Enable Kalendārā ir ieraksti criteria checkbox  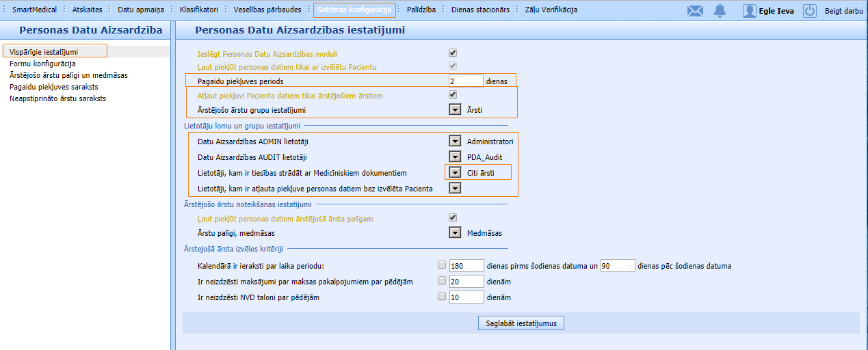(442, 265)
